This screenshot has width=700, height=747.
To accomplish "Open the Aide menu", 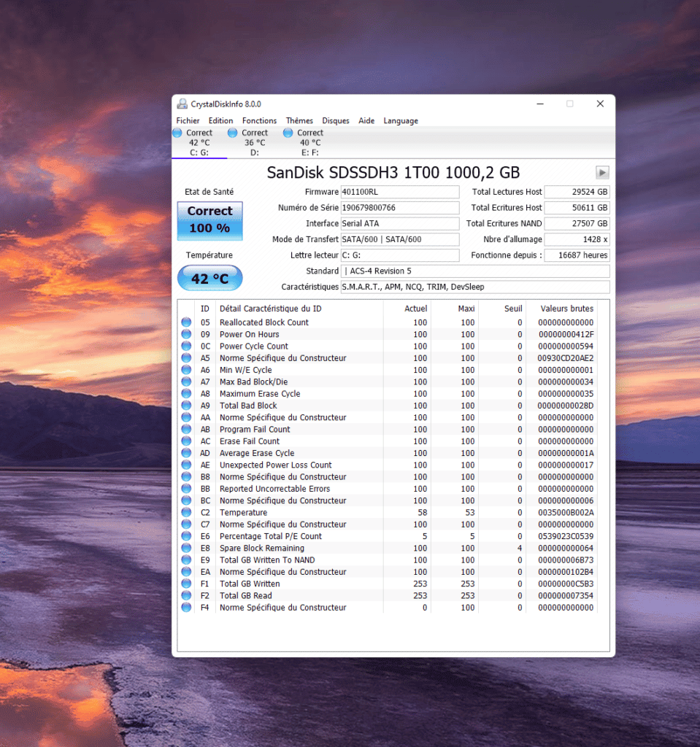I will [366, 120].
